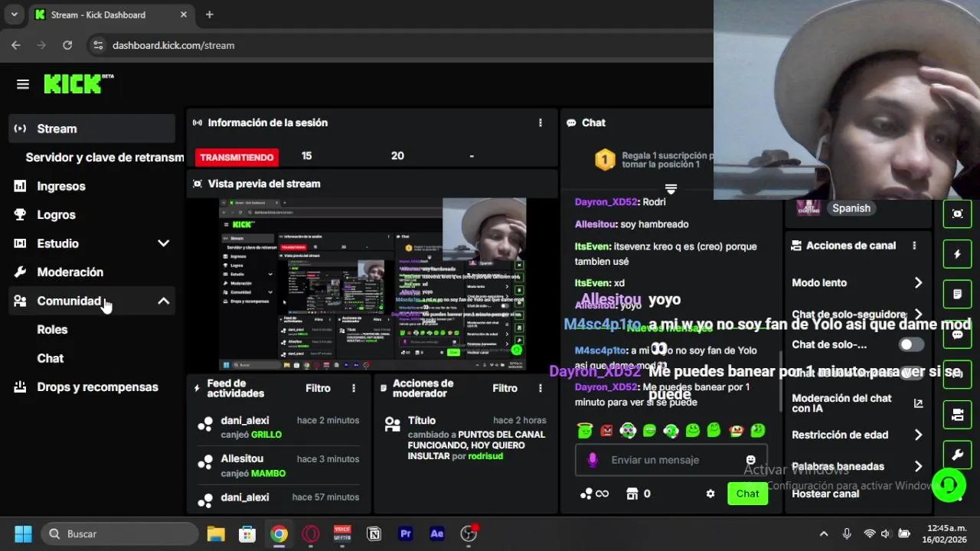Reload the dashboard page
The width and height of the screenshot is (980, 551).
67,45
